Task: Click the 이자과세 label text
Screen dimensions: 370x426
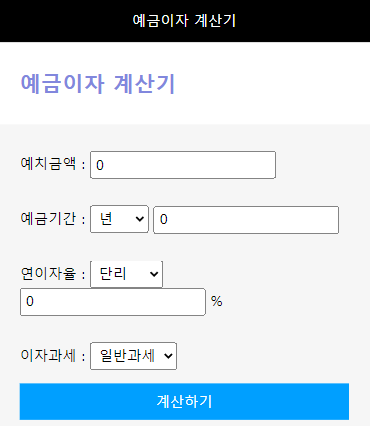Action: pyautogui.click(x=48, y=355)
